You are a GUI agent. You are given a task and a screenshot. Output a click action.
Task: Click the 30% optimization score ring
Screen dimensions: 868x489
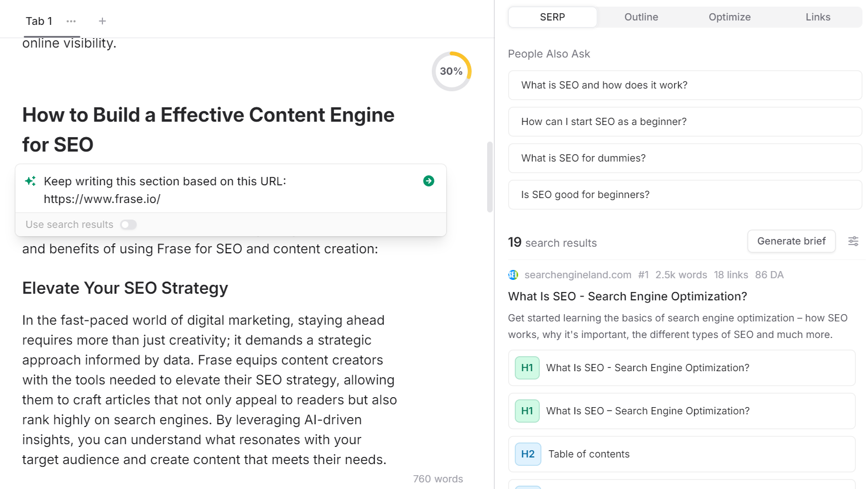coord(451,71)
